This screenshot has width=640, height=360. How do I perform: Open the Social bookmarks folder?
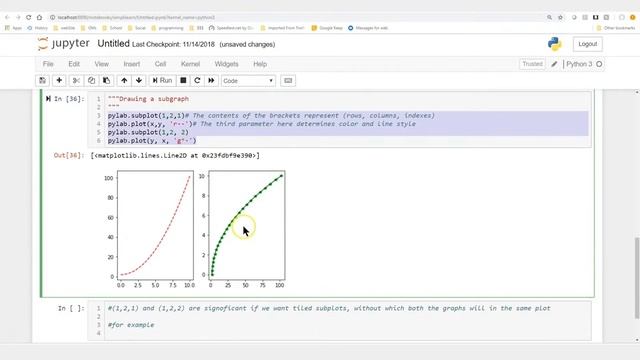click(x=137, y=28)
